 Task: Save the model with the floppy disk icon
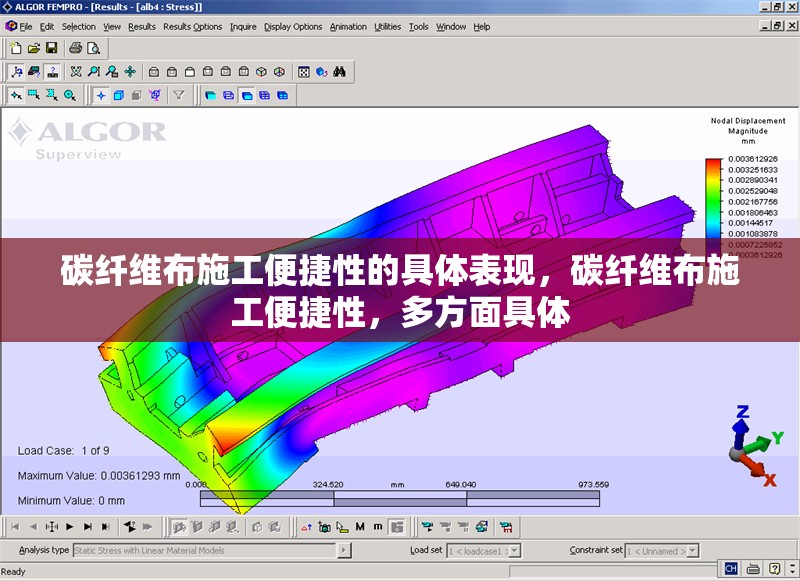point(52,48)
